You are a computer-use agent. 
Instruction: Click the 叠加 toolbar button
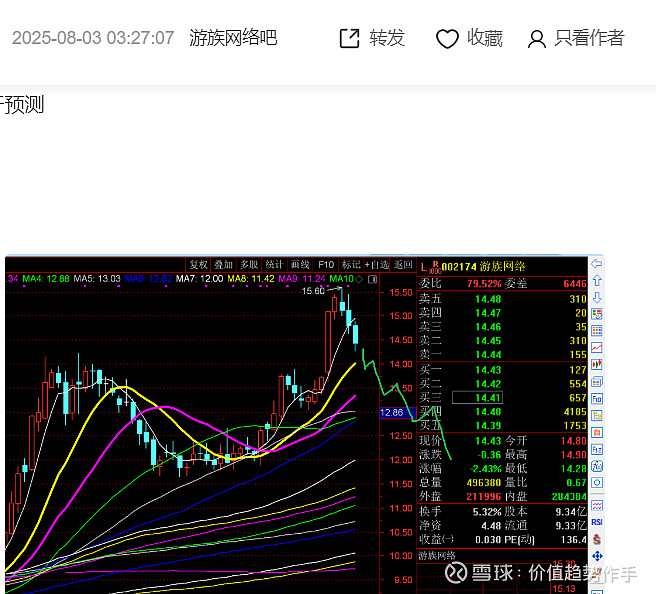[223, 265]
